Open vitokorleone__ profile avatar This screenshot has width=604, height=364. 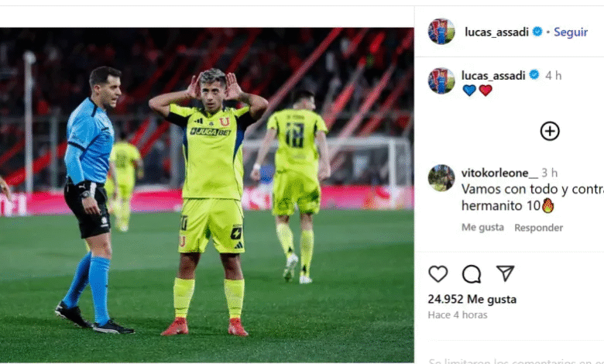coord(441,178)
